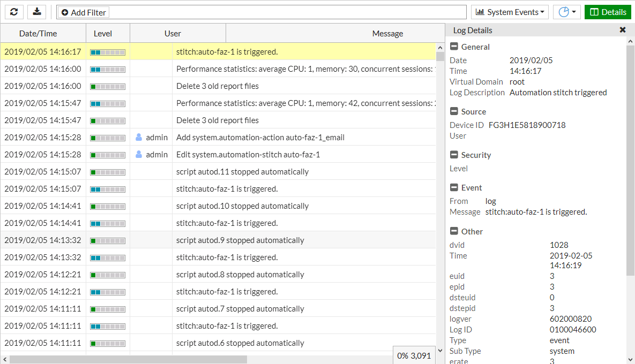Click the Level column header
635x364 pixels.
click(x=103, y=33)
